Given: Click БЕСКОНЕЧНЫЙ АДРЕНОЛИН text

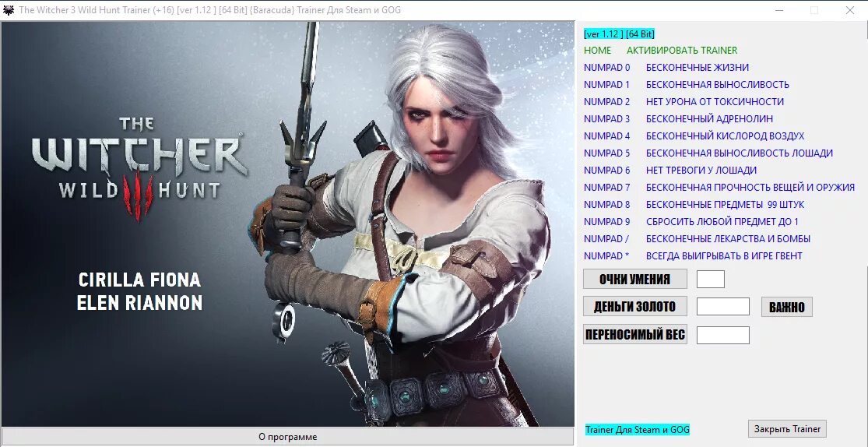Looking at the screenshot, I should [x=710, y=119].
